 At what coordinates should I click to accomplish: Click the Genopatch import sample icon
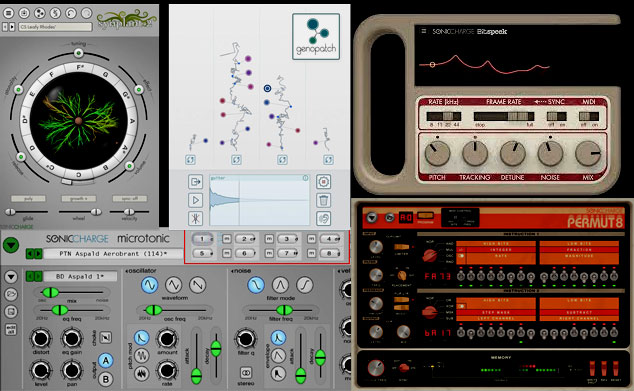195,182
